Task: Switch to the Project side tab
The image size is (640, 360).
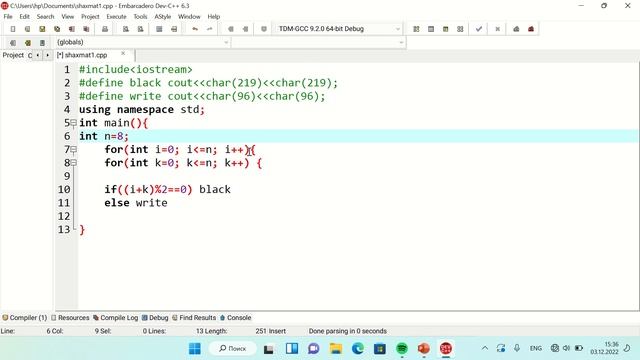Action: coord(13,55)
